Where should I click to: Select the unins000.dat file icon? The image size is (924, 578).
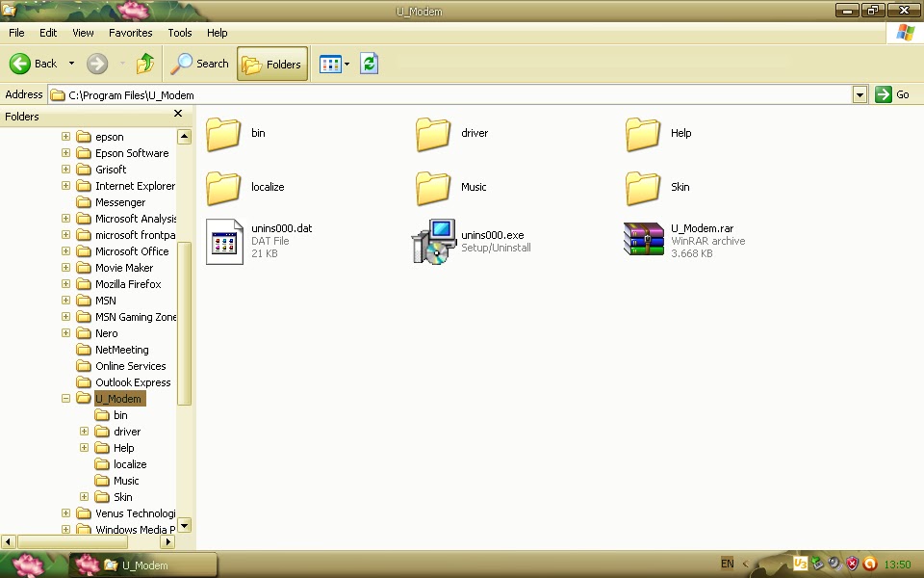[224, 242]
